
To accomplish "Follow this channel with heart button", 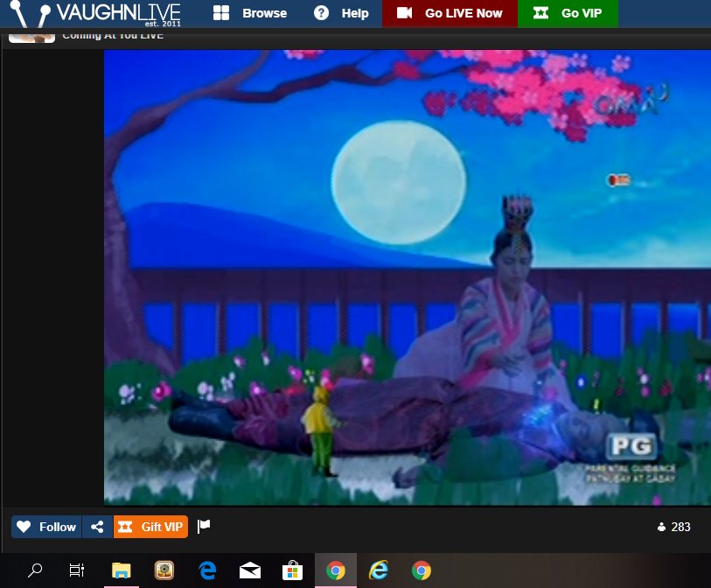I will click(x=46, y=527).
